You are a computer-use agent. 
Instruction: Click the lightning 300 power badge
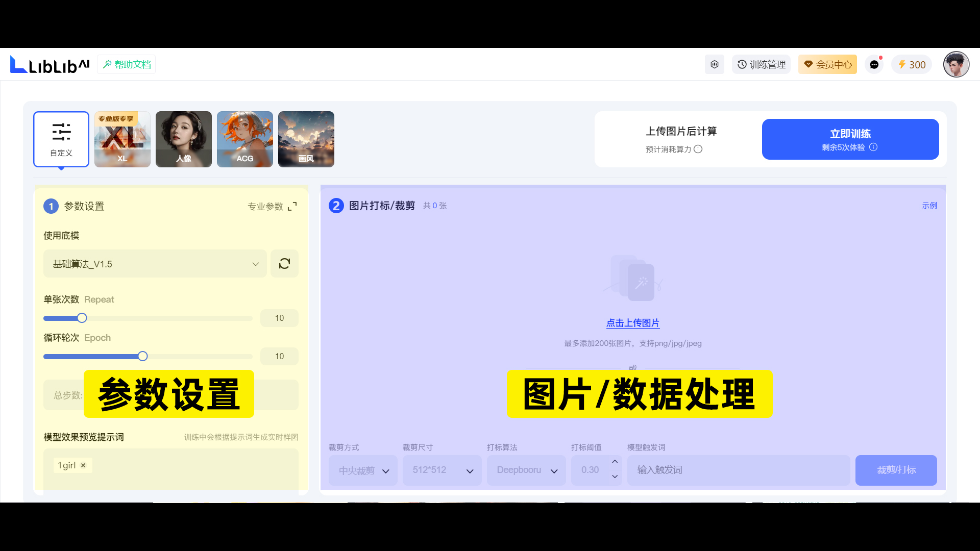(912, 65)
